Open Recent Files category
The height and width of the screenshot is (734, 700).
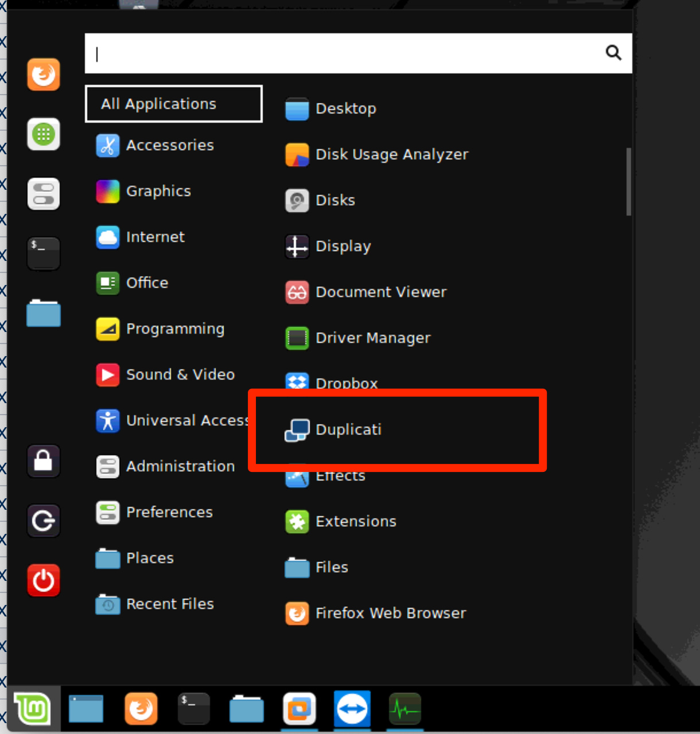coord(155,604)
